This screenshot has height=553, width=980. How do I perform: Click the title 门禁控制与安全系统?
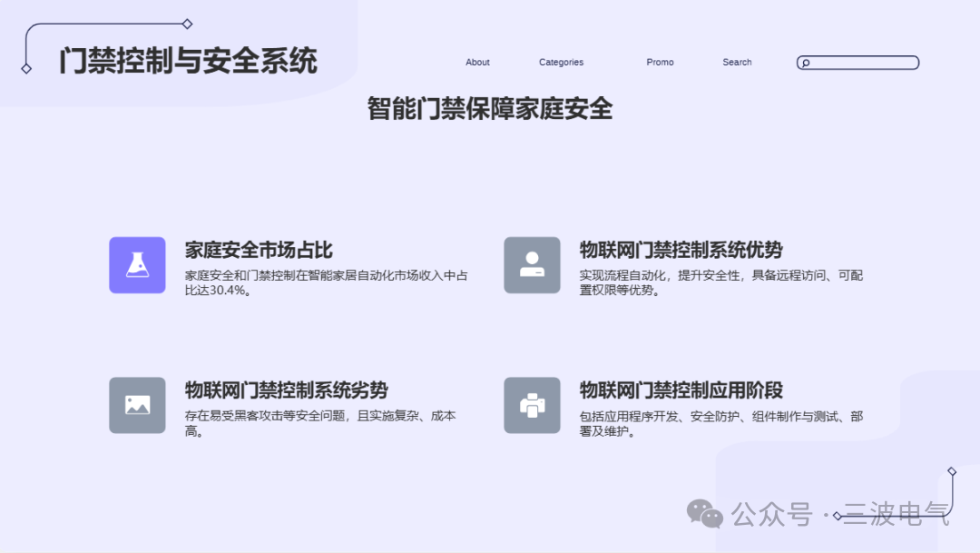pyautogui.click(x=188, y=61)
